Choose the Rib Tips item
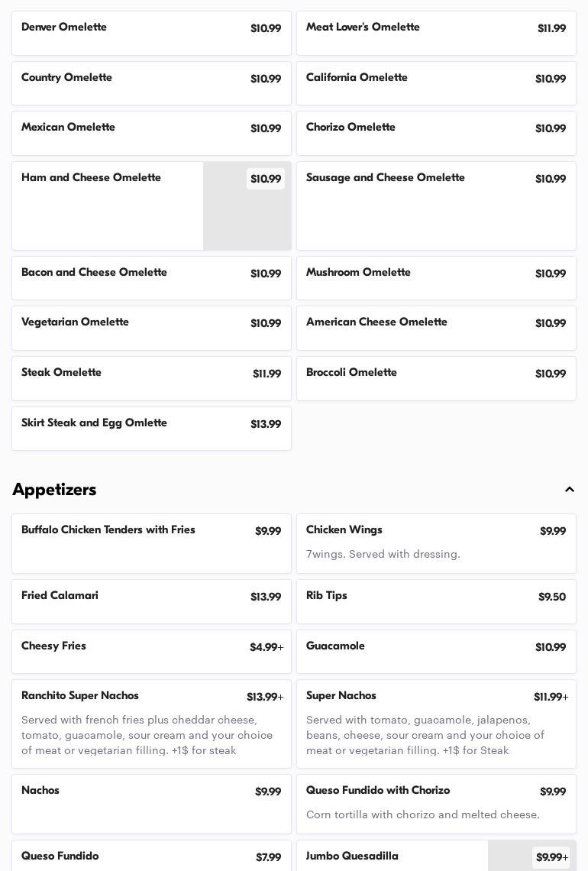Viewport: 588px width, 871px height. click(436, 601)
